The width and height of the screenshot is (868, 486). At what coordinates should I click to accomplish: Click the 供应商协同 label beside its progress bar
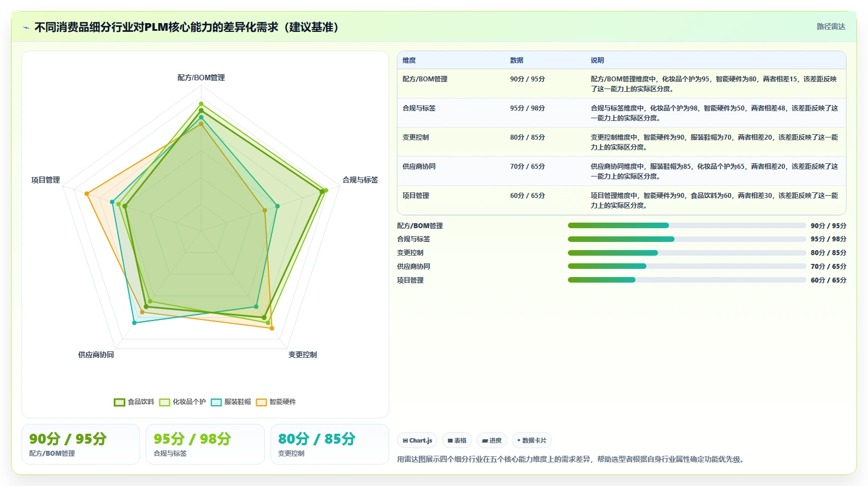(x=413, y=267)
